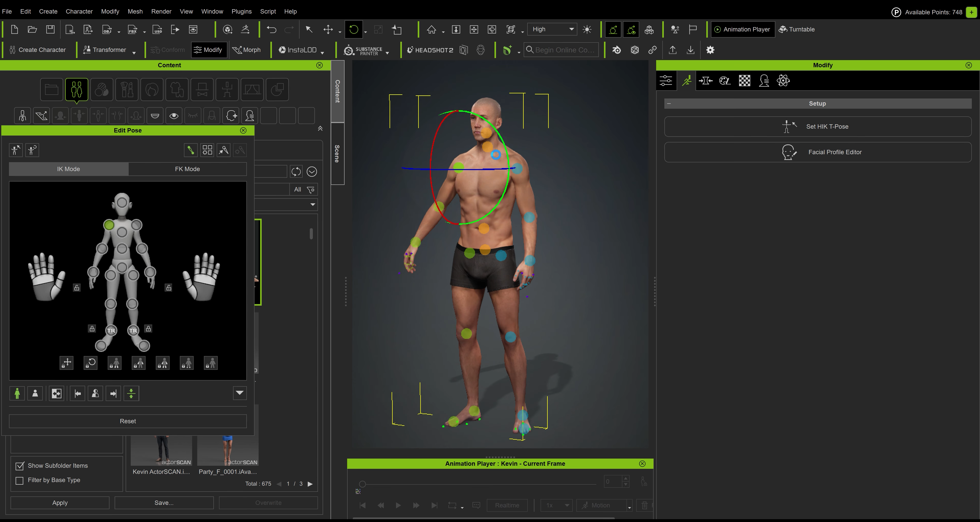This screenshot has width=980, height=522.
Task: Open the Character menu
Action: tap(79, 12)
